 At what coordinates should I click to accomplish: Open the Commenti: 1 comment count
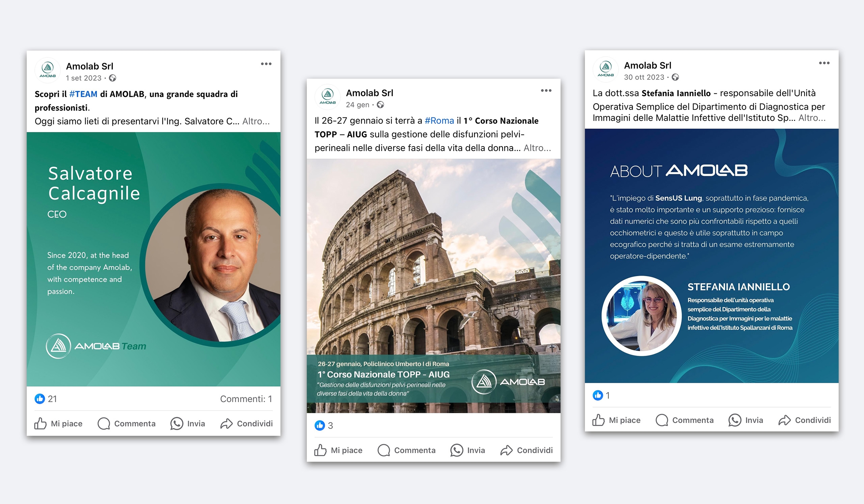246,399
